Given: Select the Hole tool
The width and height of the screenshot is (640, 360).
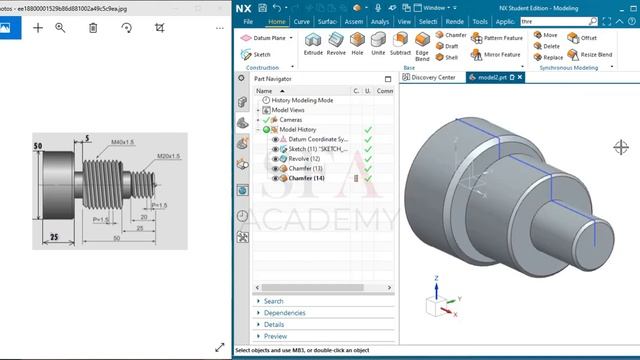Looking at the screenshot, I should (357, 44).
